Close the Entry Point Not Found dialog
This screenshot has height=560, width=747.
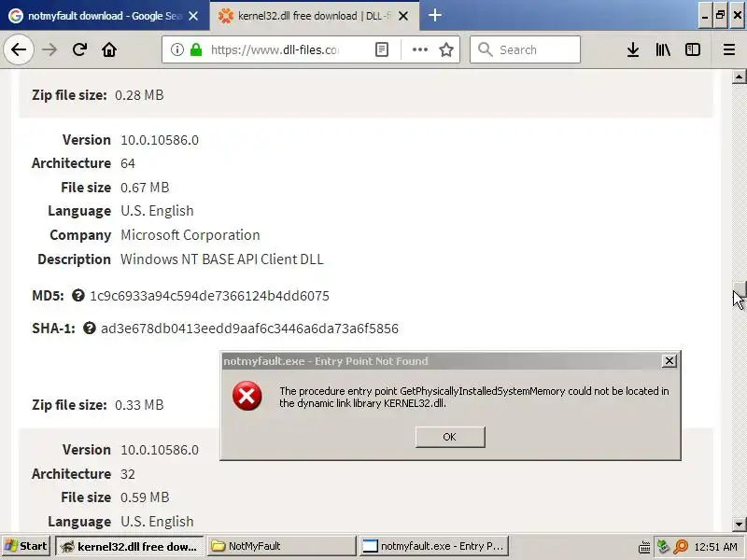(x=669, y=361)
